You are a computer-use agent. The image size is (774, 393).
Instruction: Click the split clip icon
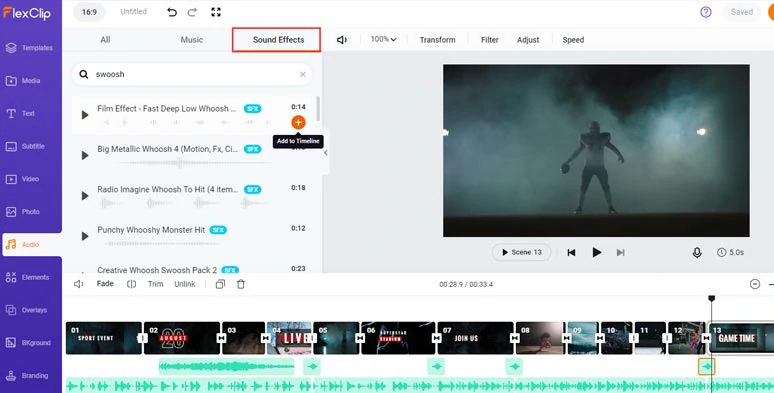(x=131, y=284)
